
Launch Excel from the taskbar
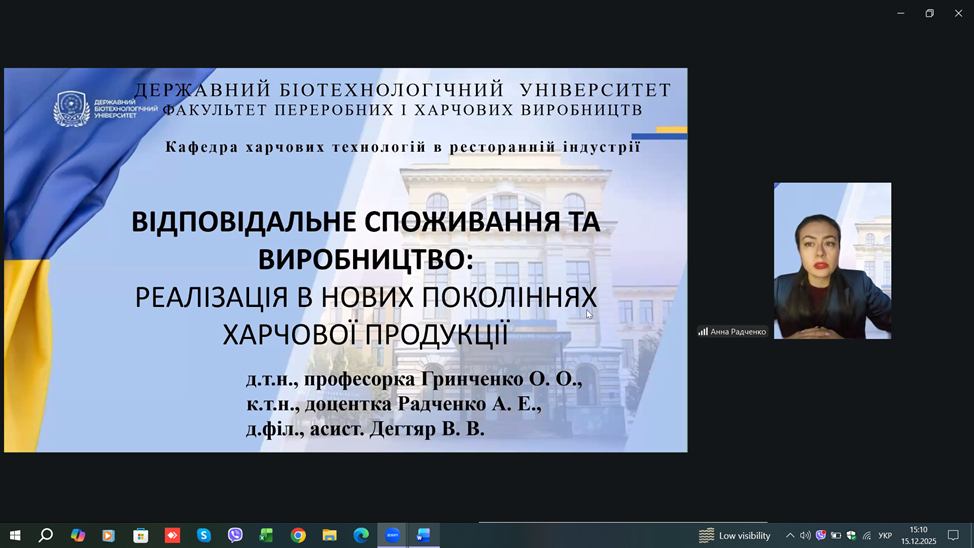click(266, 535)
